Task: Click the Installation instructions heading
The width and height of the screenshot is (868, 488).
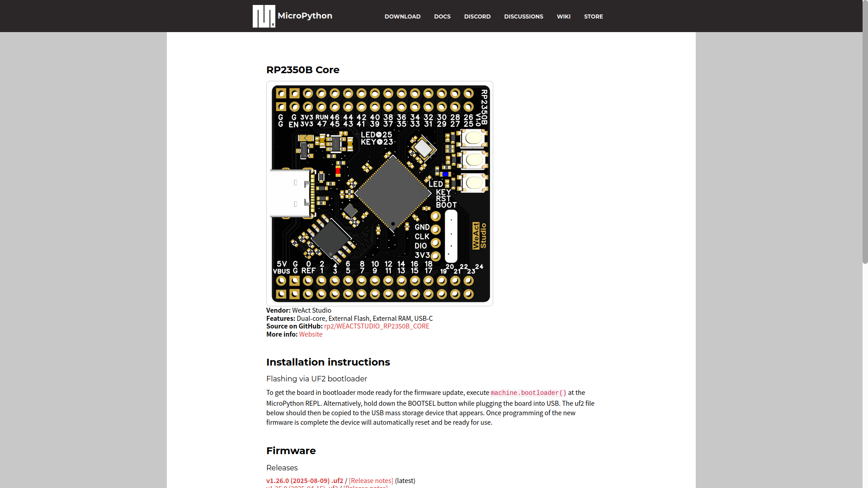Action: point(328,362)
